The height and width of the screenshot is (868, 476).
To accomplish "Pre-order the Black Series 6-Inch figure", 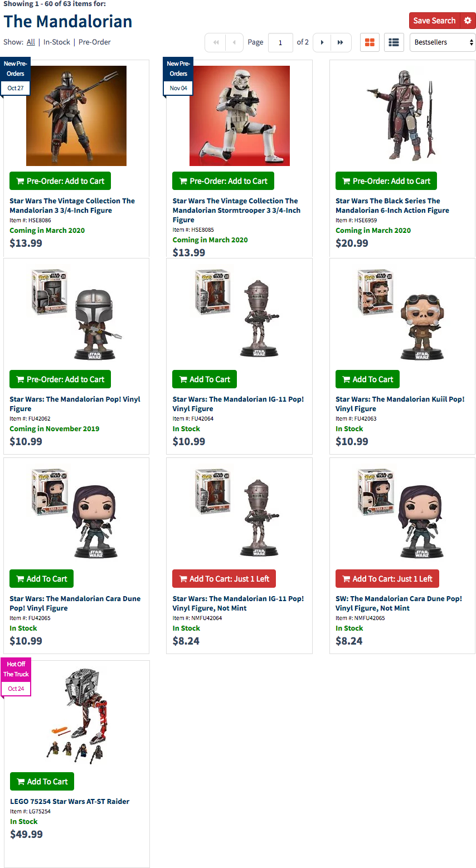I will pyautogui.click(x=386, y=181).
